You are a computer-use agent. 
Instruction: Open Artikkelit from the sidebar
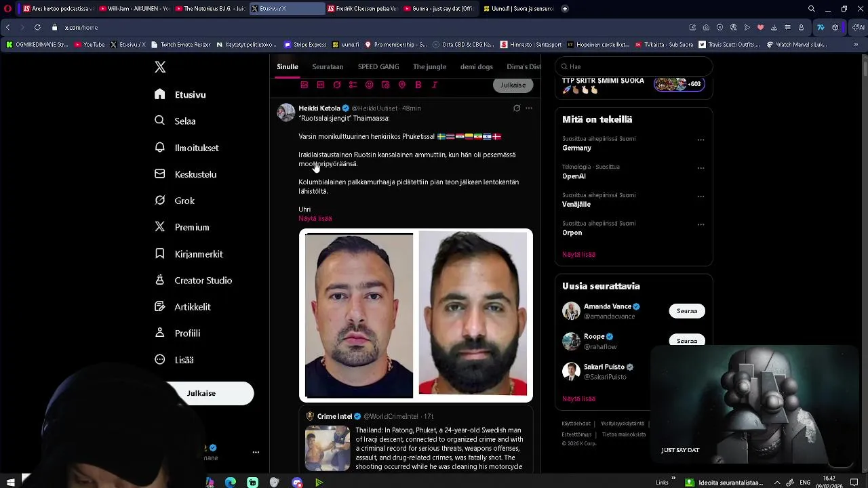point(182,306)
